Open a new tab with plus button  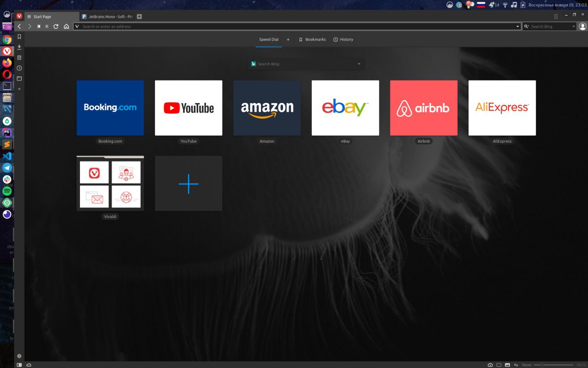coord(139,17)
